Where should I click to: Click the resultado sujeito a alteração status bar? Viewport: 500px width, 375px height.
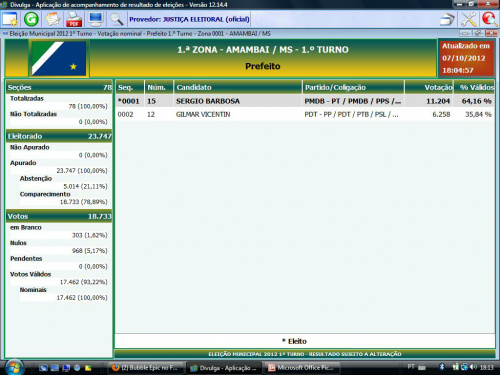point(305,354)
